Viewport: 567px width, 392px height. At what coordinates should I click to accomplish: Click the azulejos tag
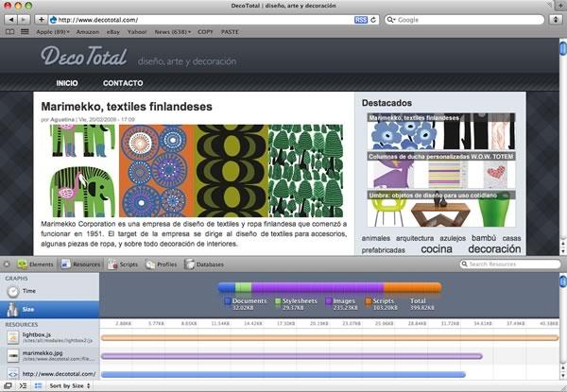(453, 238)
